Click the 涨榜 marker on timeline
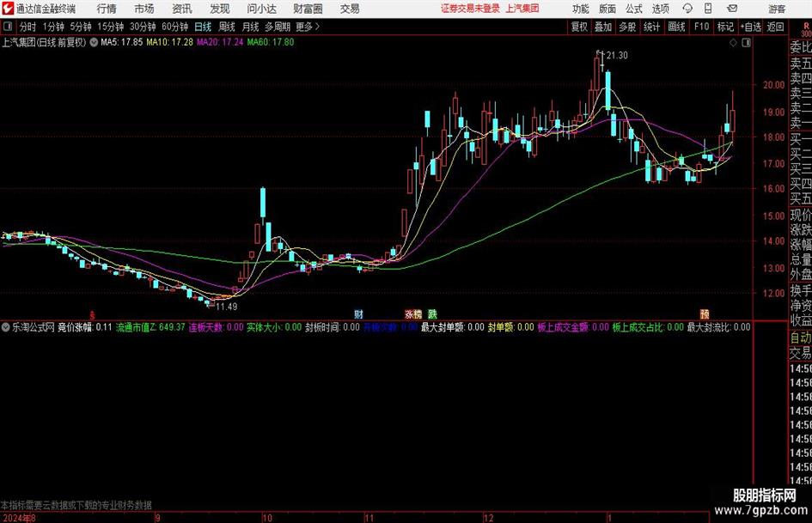This screenshot has width=812, height=523. point(413,314)
